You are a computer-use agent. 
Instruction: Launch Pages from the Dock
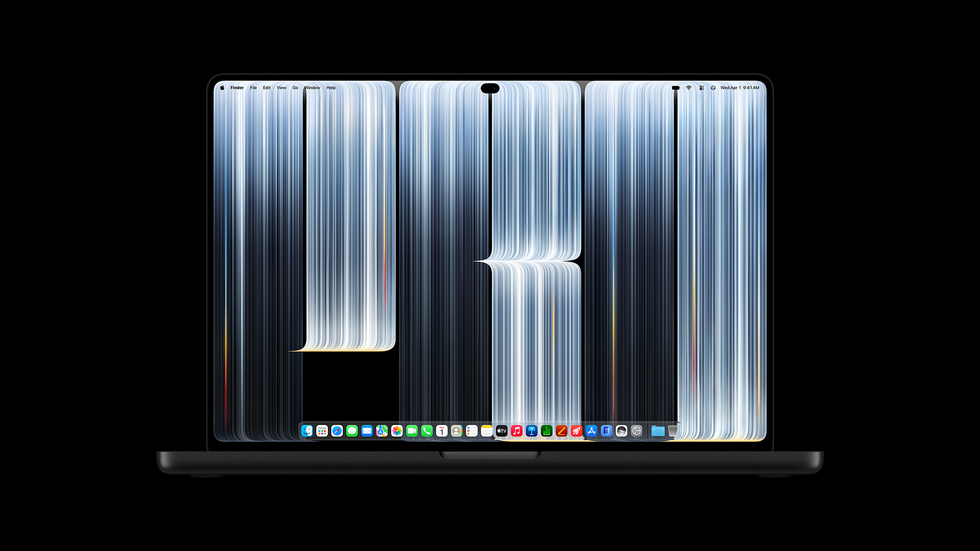pos(561,431)
